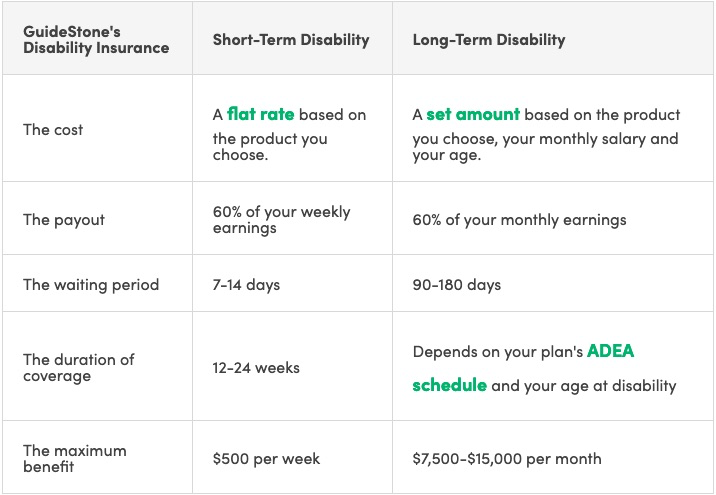Follow the green 'ADEA' link
This screenshot has width=716, height=495.
click(x=611, y=351)
